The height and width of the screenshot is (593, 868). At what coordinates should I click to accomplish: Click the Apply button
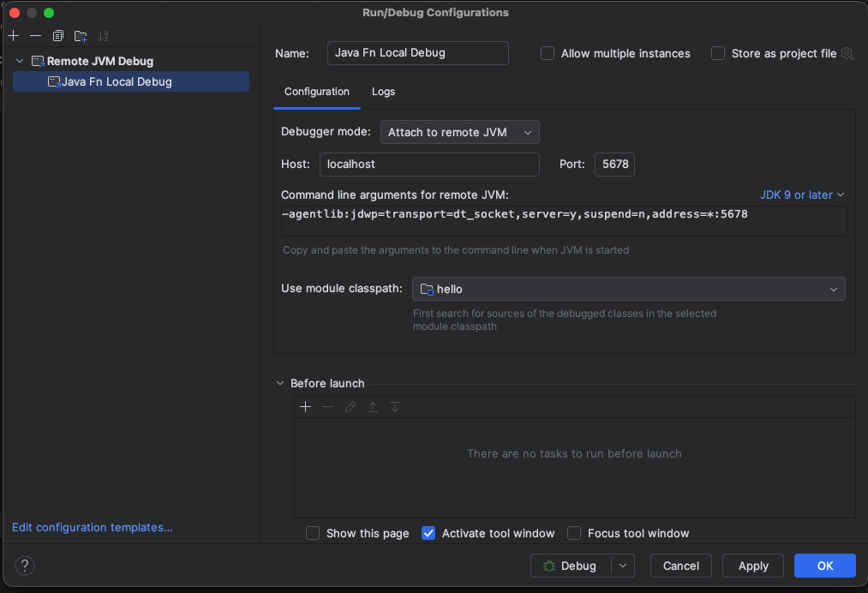click(753, 566)
